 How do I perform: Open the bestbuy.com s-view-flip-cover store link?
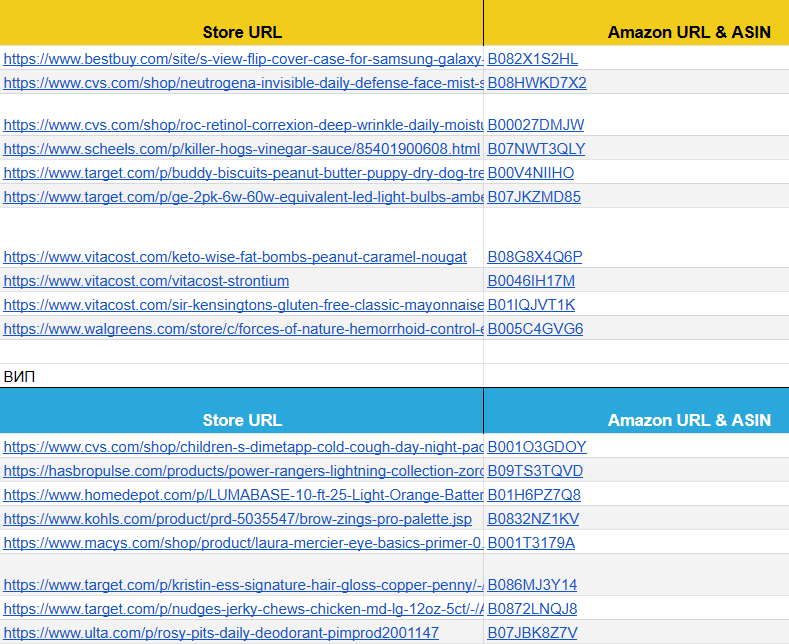(243, 59)
